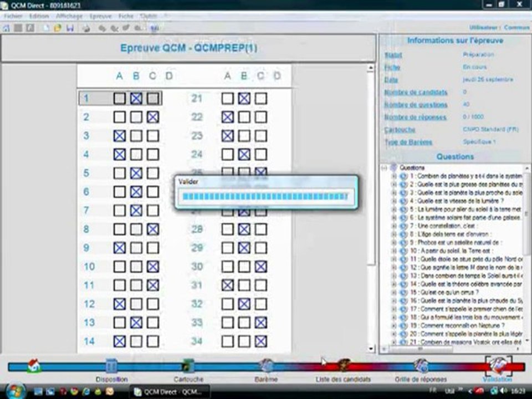Click the Date link in the info panel
Viewport: 532px width, 399px height.
tap(391, 80)
